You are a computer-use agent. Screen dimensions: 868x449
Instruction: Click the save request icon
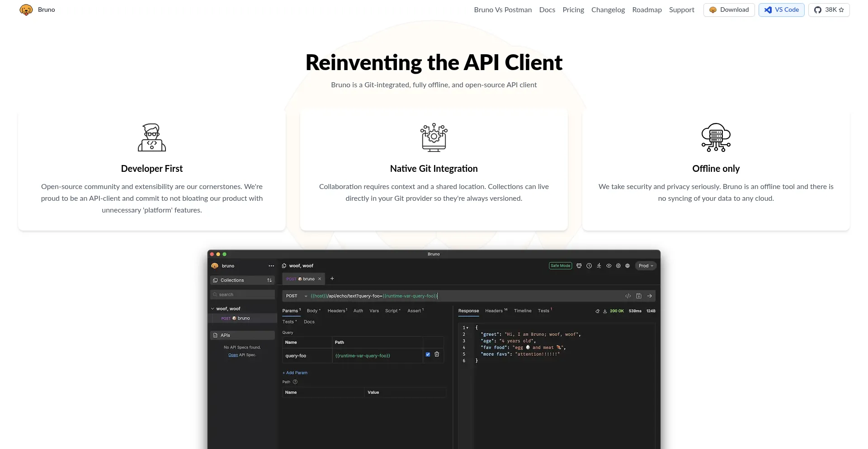coord(639,296)
